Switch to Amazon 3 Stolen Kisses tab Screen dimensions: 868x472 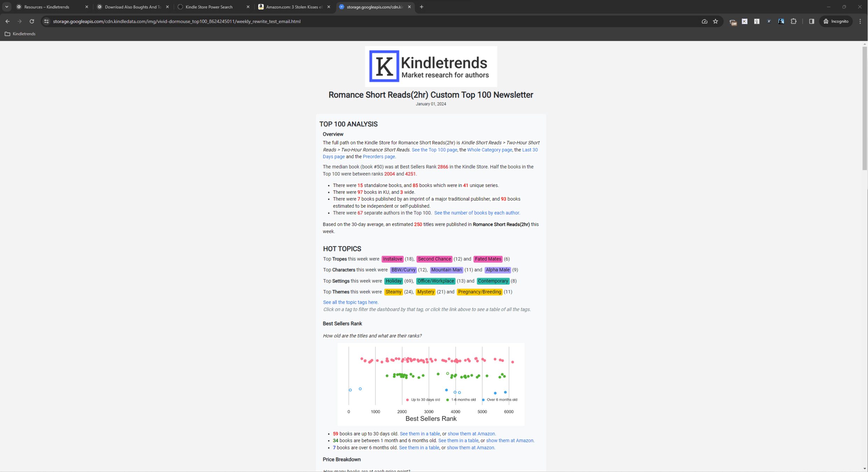tap(294, 7)
